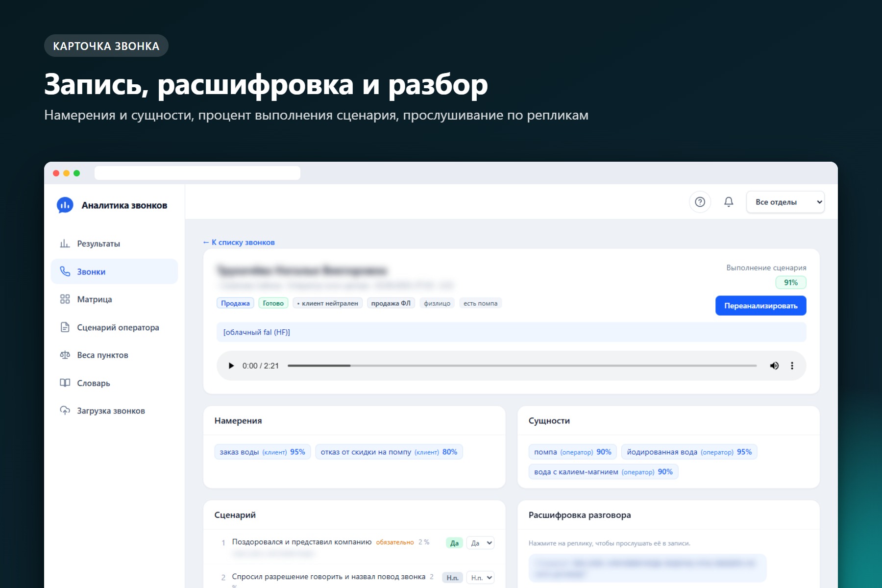Open Сценарий оператора page
The height and width of the screenshot is (588, 882).
pos(114,327)
